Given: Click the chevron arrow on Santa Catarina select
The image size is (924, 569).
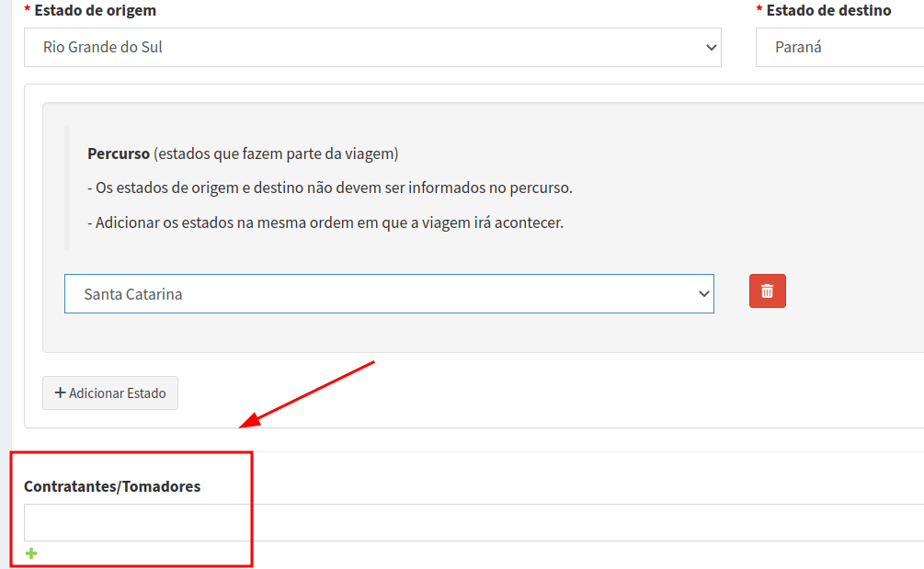Looking at the screenshot, I should click(703, 294).
